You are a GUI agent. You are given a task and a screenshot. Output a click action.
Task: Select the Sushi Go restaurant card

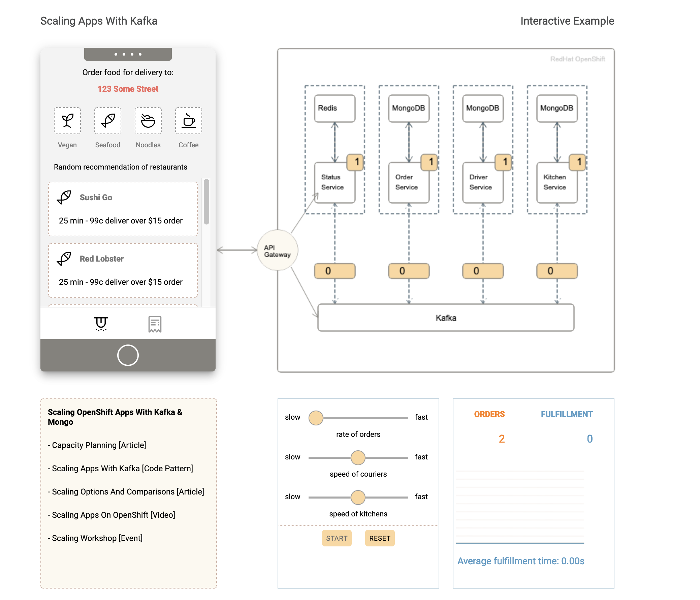(x=123, y=209)
